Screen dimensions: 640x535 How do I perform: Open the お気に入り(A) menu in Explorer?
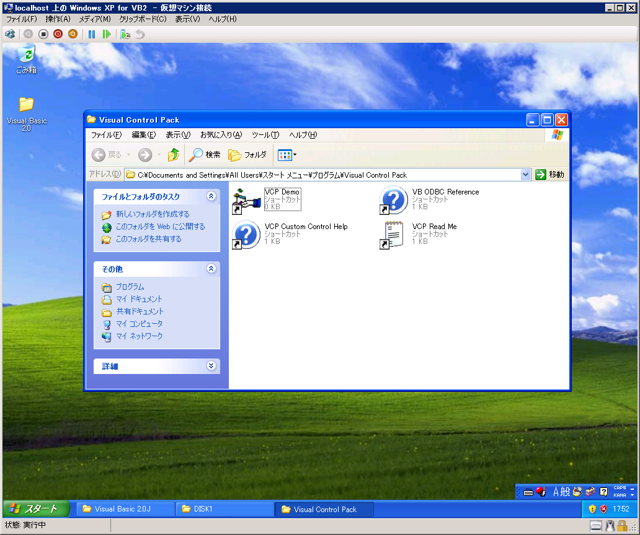coord(221,135)
